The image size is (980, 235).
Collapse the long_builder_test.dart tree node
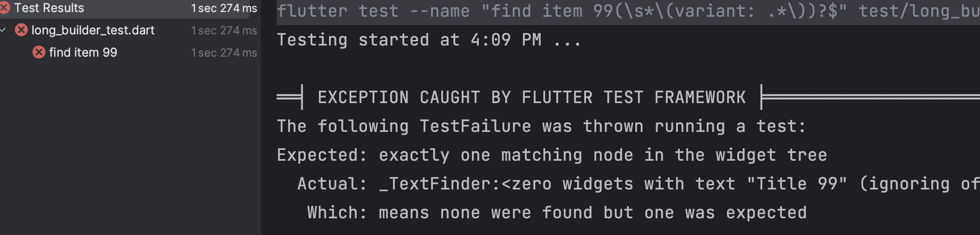tap(4, 30)
